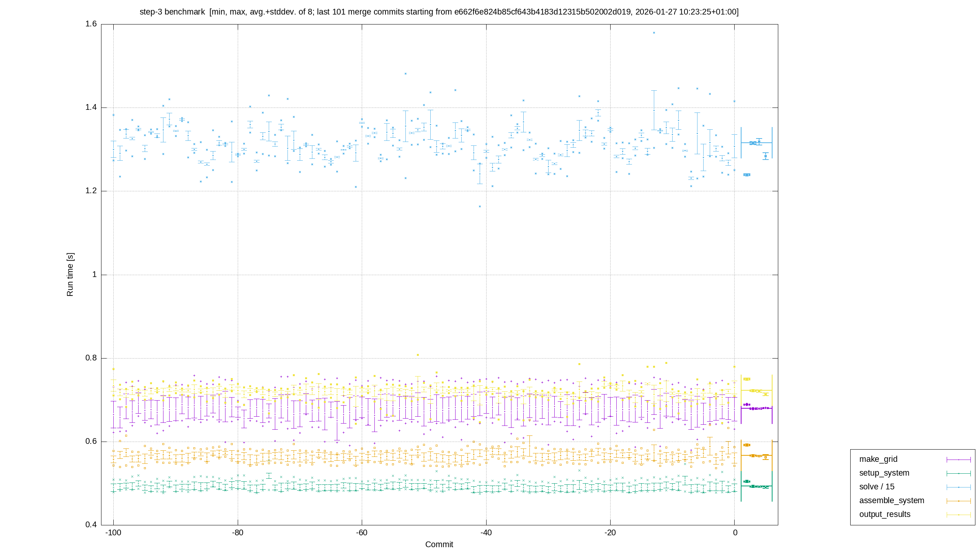Click the 0 x-axis tick label
This screenshot has width=980, height=551.
pyautogui.click(x=735, y=533)
